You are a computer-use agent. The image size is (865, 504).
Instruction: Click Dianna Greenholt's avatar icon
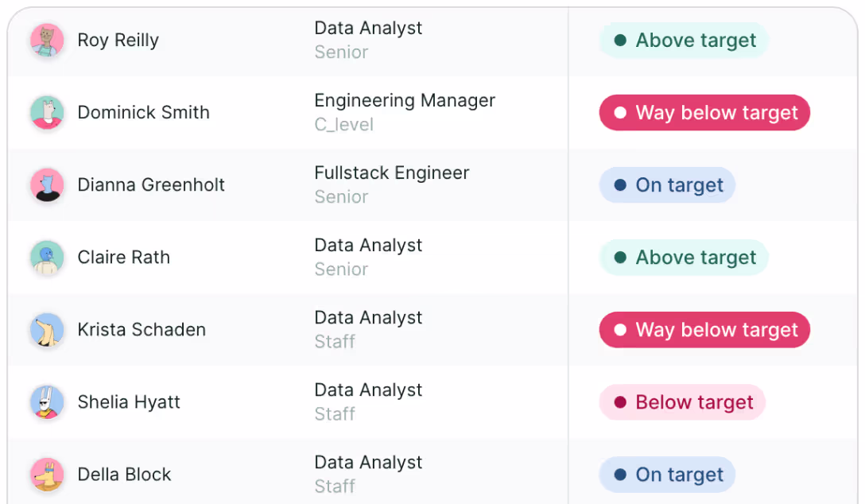[x=47, y=185]
